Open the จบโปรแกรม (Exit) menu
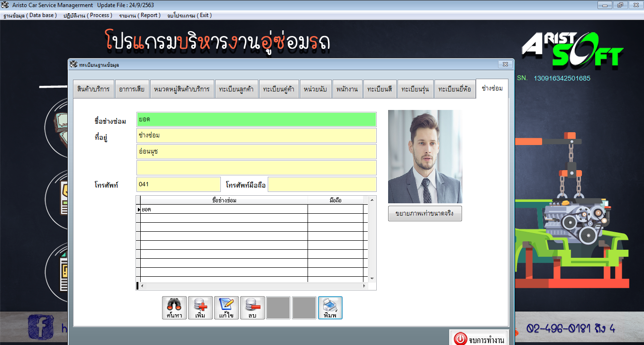This screenshot has width=644, height=345. pos(190,15)
